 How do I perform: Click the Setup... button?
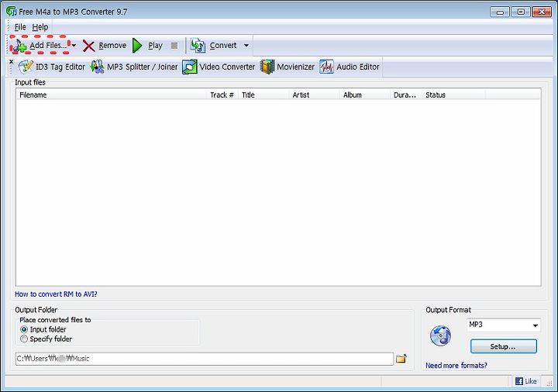click(x=503, y=346)
